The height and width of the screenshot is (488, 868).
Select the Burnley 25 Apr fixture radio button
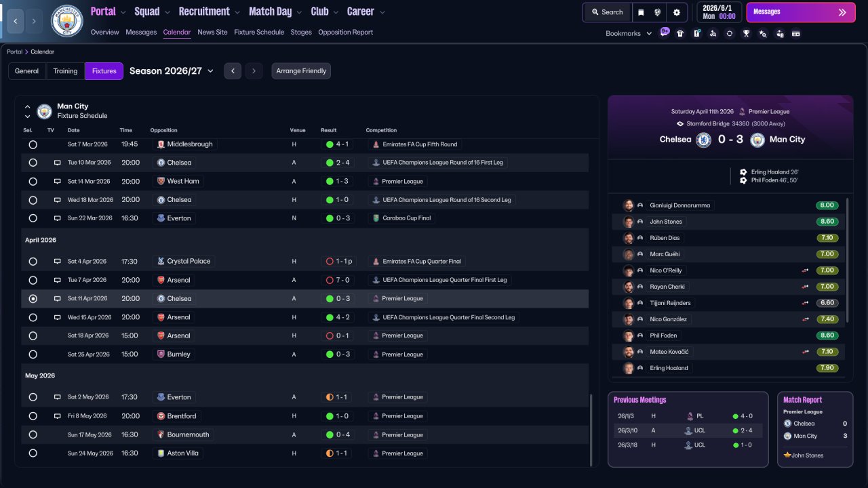tap(33, 354)
